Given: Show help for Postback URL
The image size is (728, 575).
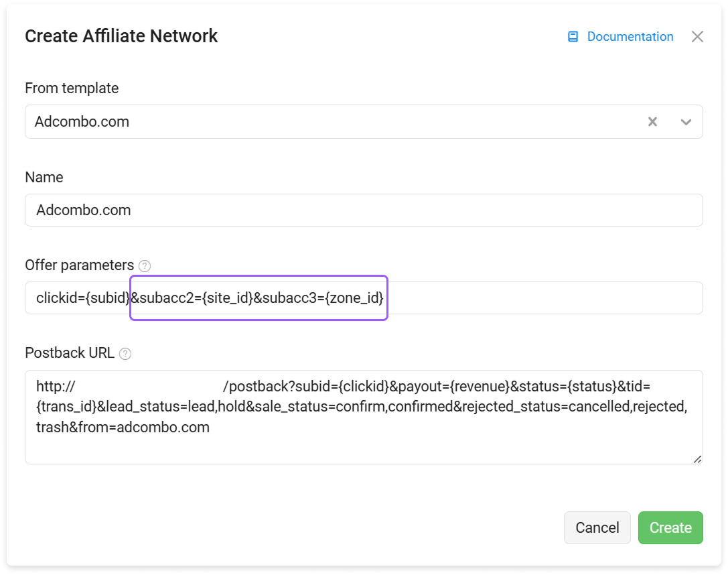Looking at the screenshot, I should pyautogui.click(x=125, y=354).
